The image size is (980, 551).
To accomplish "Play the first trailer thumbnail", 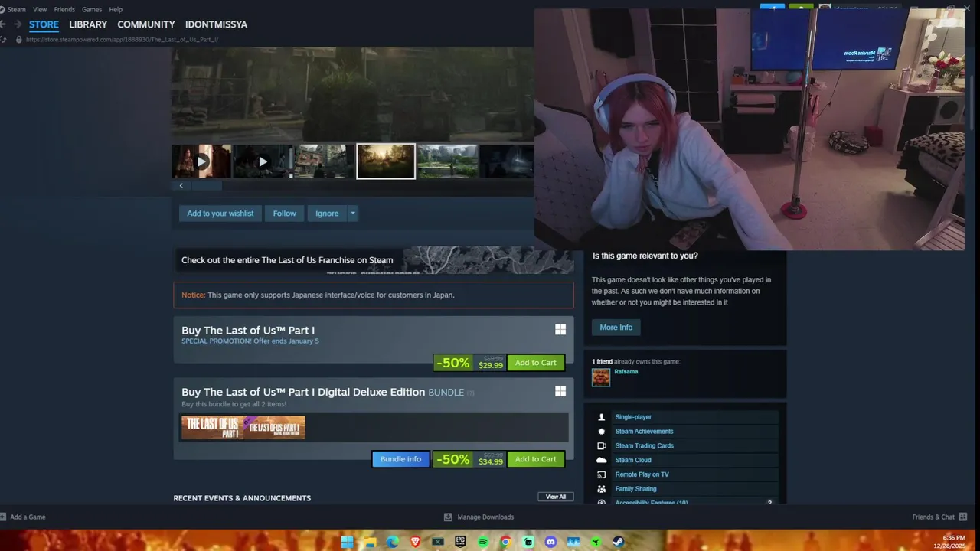I will point(201,161).
